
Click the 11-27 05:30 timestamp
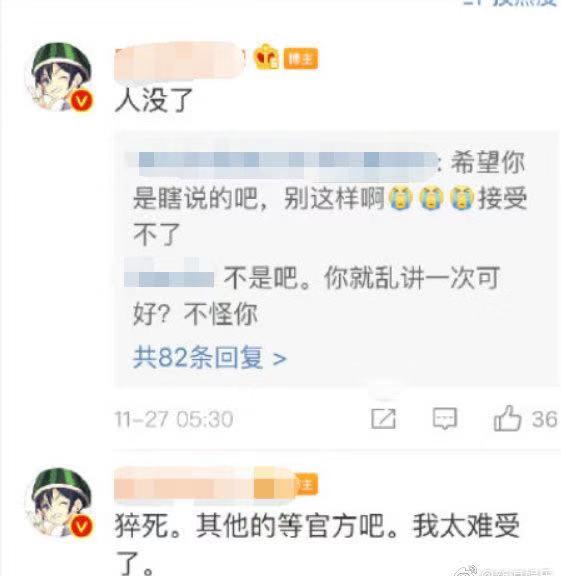pyautogui.click(x=174, y=419)
